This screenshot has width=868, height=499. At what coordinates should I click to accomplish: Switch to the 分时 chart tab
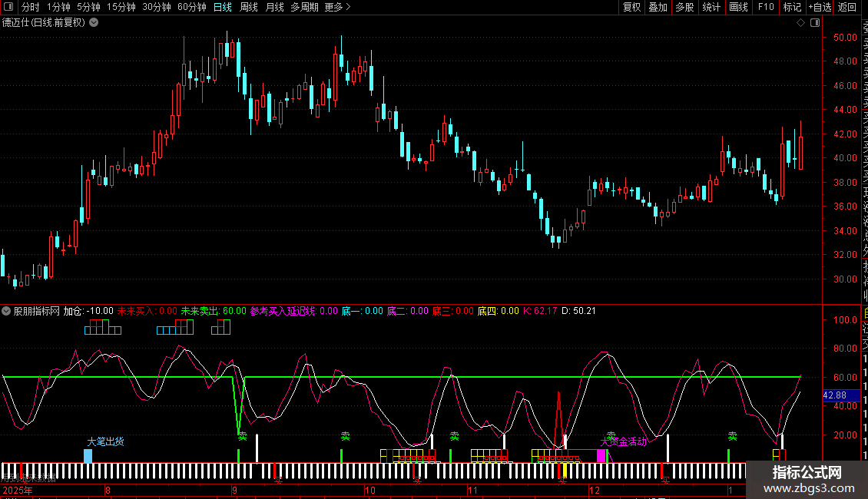pyautogui.click(x=31, y=8)
